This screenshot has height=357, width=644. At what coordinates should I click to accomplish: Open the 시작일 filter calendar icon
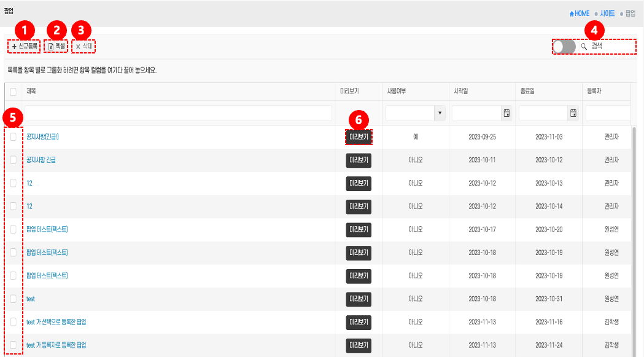tap(506, 113)
